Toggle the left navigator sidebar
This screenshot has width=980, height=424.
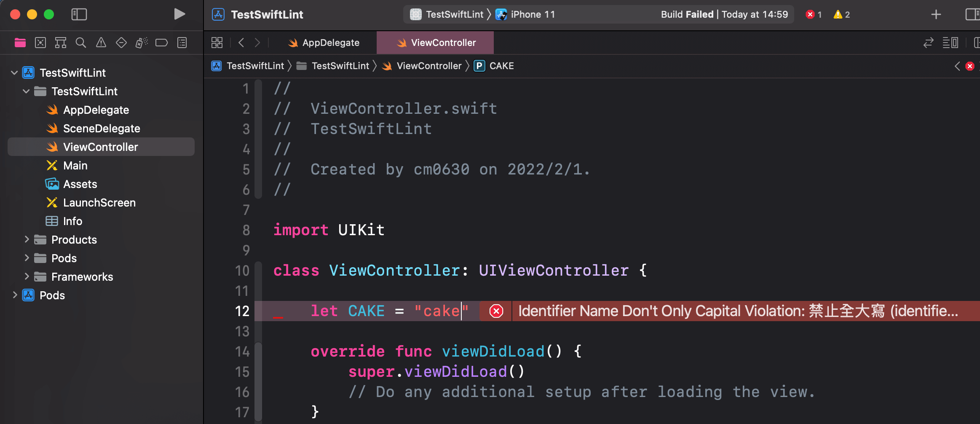coord(79,14)
